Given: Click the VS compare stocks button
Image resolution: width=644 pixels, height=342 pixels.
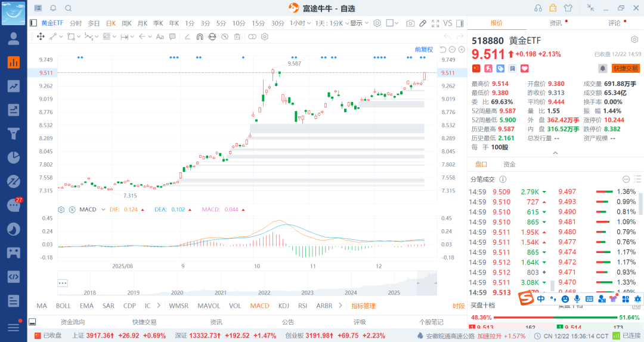Looking at the screenshot, I should pos(448,23).
